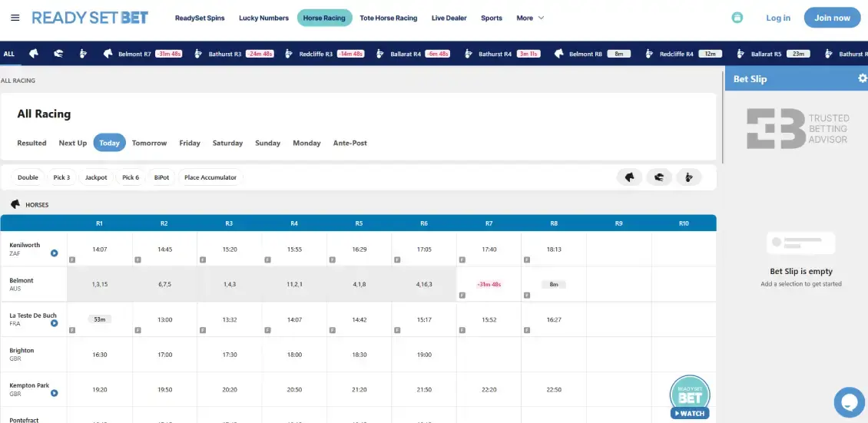The width and height of the screenshot is (868, 423).
Task: Click the teal gift icon beside Log in
Action: click(x=737, y=18)
